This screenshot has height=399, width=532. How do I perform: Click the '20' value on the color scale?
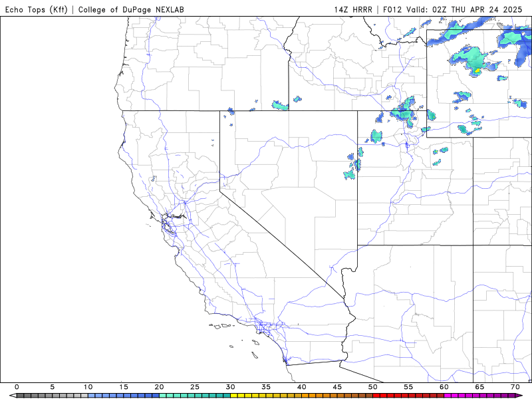pyautogui.click(x=159, y=387)
